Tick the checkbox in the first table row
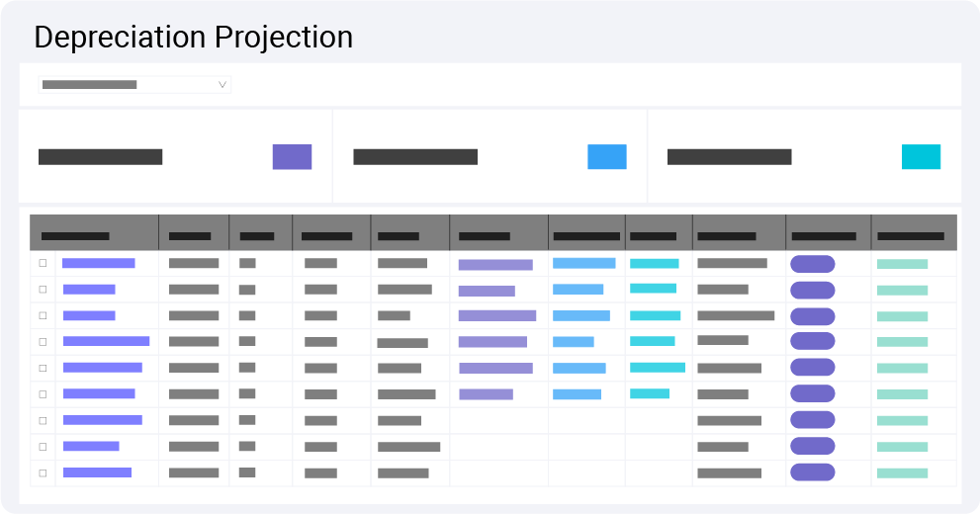 [43, 263]
